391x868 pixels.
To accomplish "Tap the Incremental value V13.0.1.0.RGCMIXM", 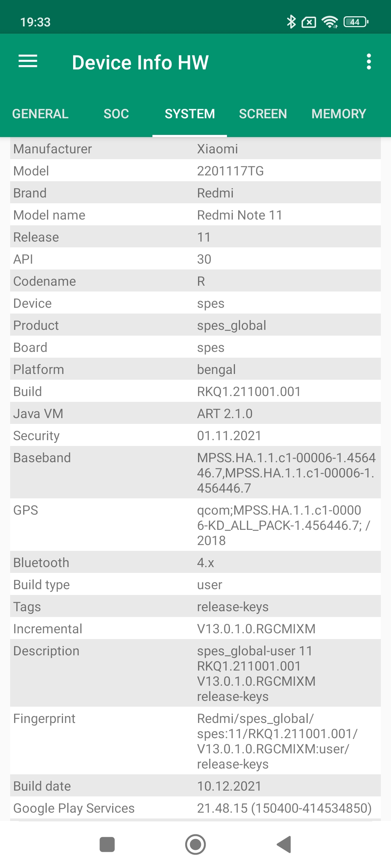I will coord(256,629).
